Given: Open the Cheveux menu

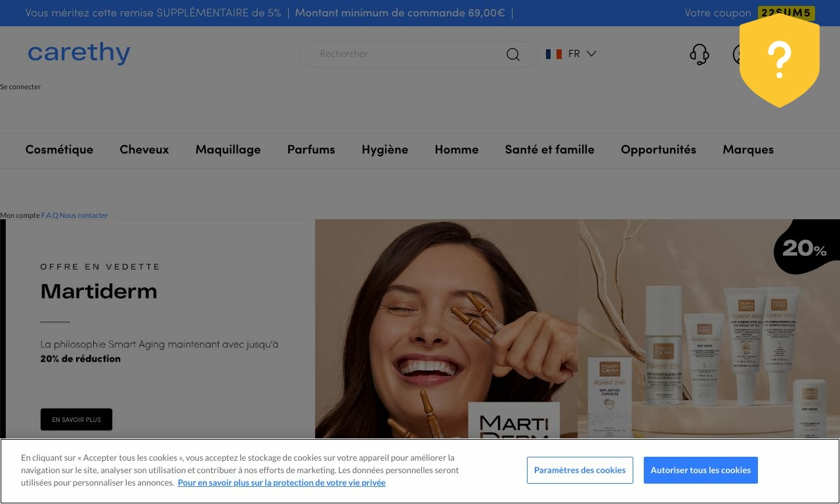Looking at the screenshot, I should [x=144, y=150].
